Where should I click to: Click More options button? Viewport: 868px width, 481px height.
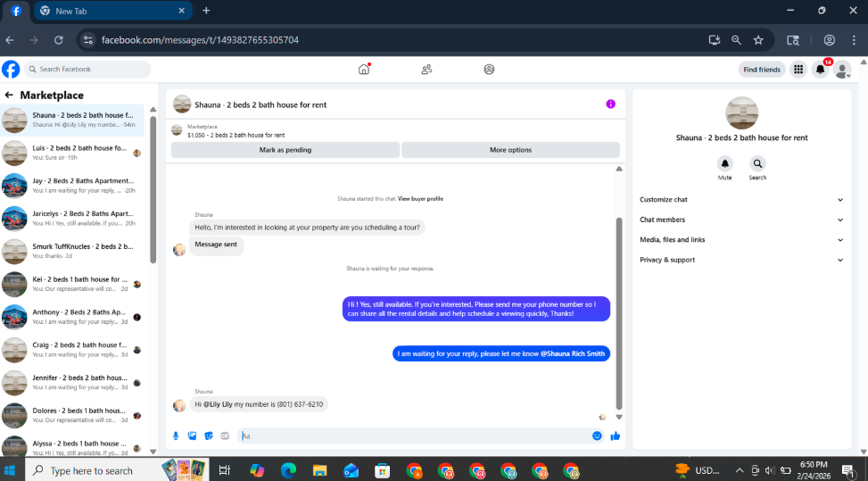click(x=510, y=150)
